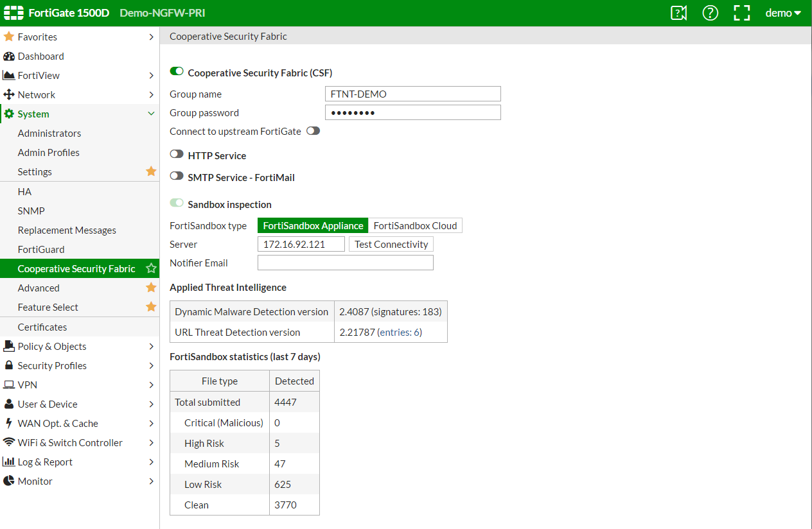The image size is (812, 529).
Task: Toggle the fullscreen icon in header
Action: click(741, 13)
